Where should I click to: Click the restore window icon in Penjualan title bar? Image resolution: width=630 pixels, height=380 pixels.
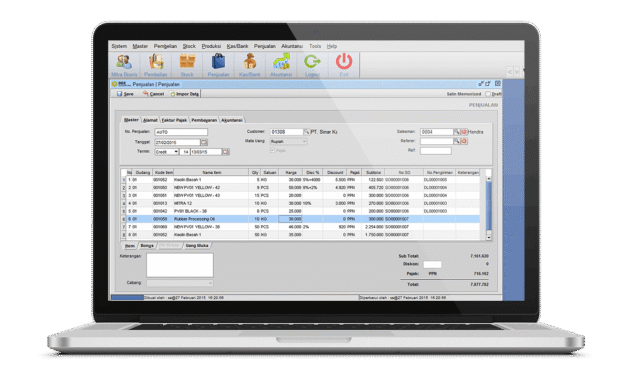[x=488, y=84]
